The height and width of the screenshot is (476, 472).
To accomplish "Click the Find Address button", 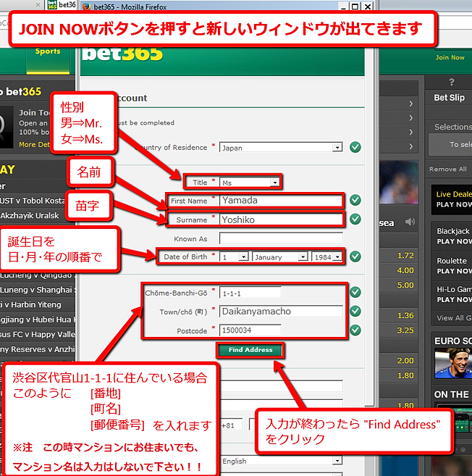I will click(250, 350).
